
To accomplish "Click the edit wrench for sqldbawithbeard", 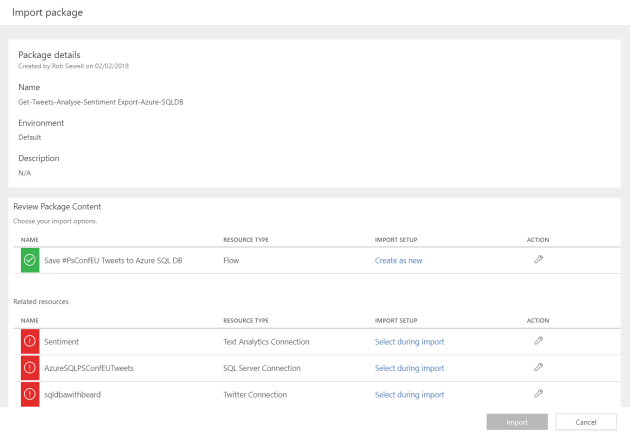I will (x=538, y=394).
